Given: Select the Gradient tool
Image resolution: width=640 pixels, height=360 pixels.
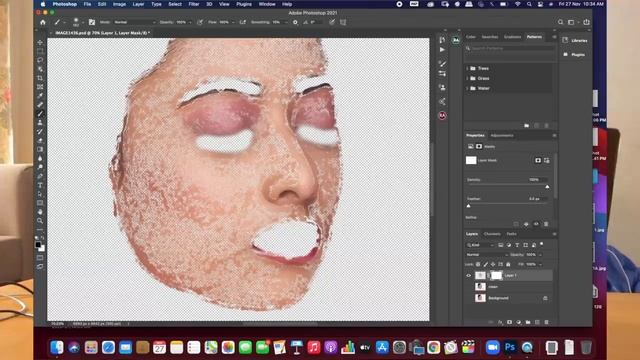Looking at the screenshot, I should point(40,149).
